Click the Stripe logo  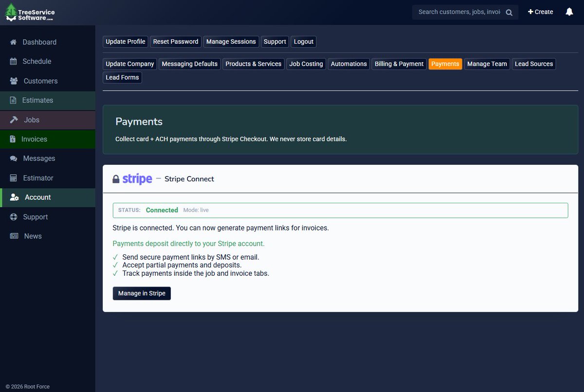pos(137,179)
